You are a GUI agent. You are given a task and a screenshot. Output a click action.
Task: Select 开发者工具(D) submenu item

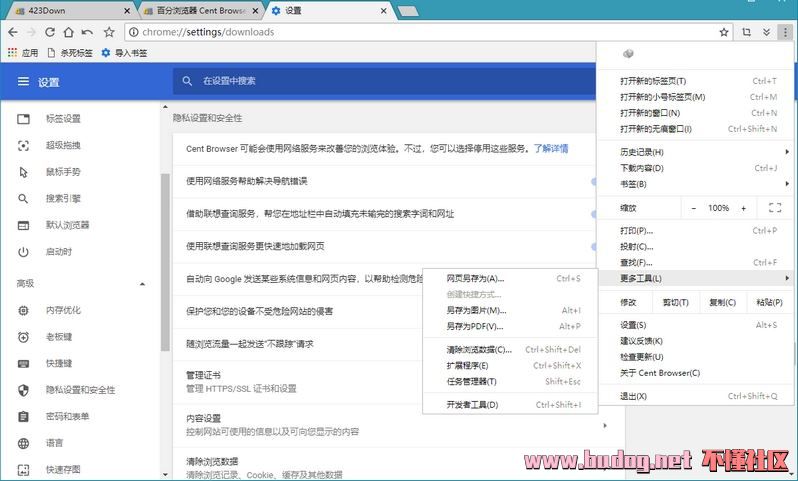pos(510,405)
